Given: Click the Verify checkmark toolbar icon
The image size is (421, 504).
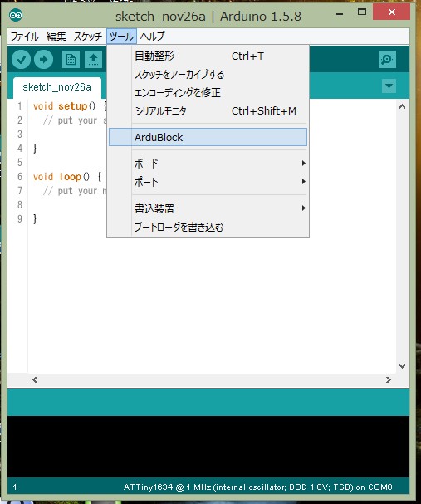Looking at the screenshot, I should (21, 60).
